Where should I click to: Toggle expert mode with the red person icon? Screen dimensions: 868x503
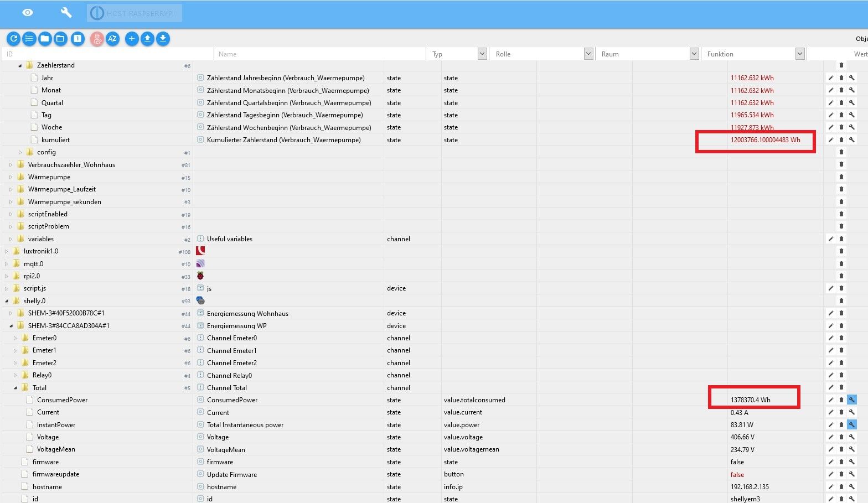[x=97, y=39]
